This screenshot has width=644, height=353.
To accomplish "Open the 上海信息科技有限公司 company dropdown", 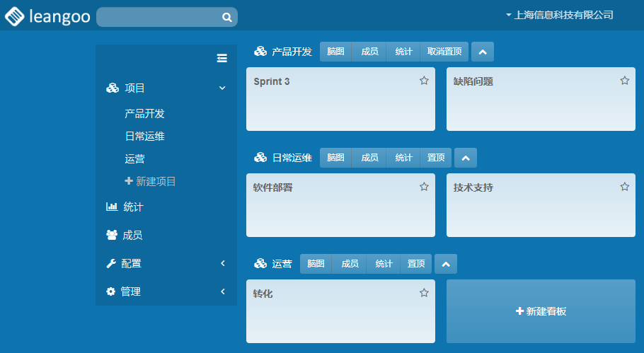I will (559, 15).
